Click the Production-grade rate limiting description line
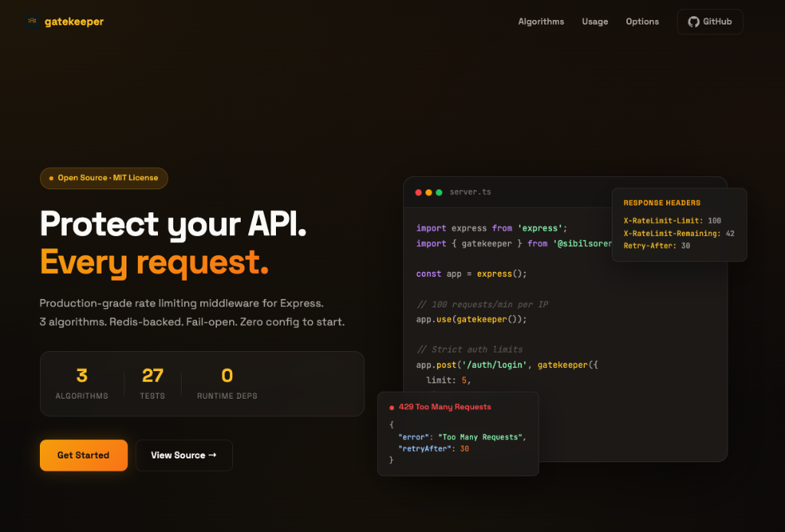785x532 pixels. coord(182,304)
